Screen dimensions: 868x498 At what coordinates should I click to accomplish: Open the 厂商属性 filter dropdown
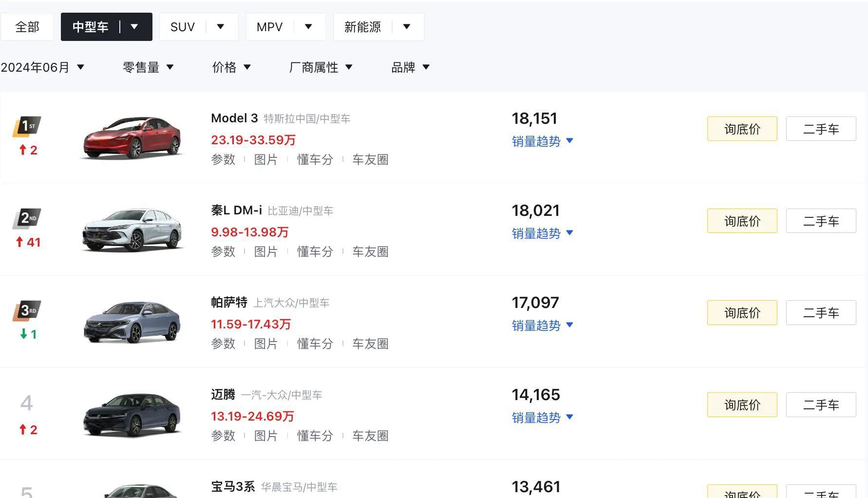click(321, 67)
